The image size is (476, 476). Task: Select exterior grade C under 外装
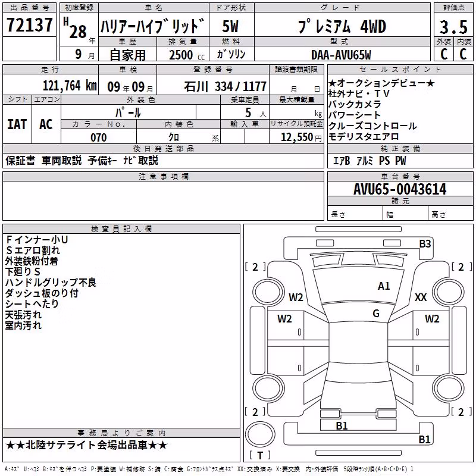(444, 54)
